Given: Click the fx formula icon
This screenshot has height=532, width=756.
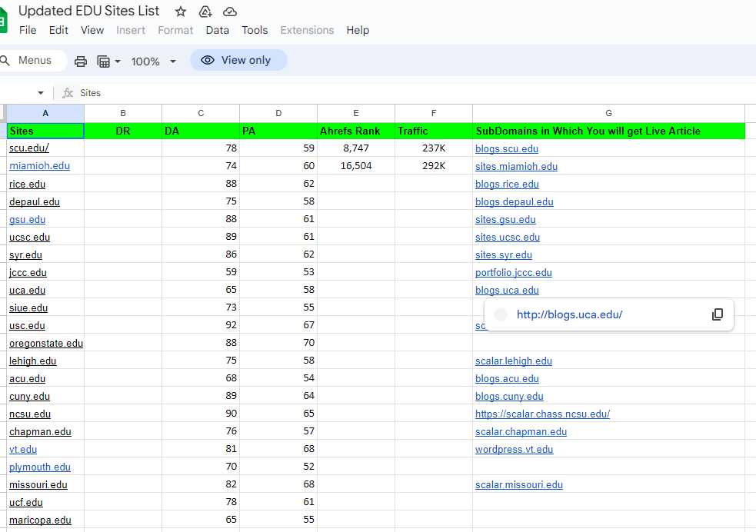Looking at the screenshot, I should coord(68,92).
